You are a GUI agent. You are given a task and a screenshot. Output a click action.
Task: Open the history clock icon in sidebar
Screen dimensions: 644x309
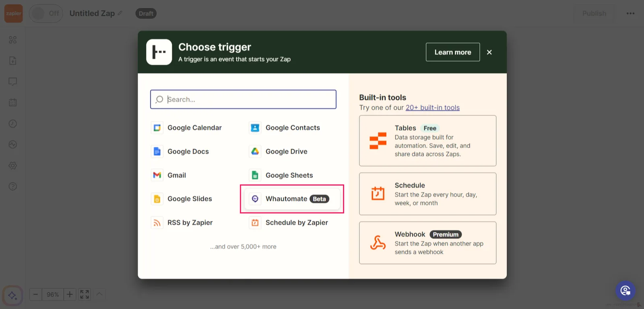[13, 124]
